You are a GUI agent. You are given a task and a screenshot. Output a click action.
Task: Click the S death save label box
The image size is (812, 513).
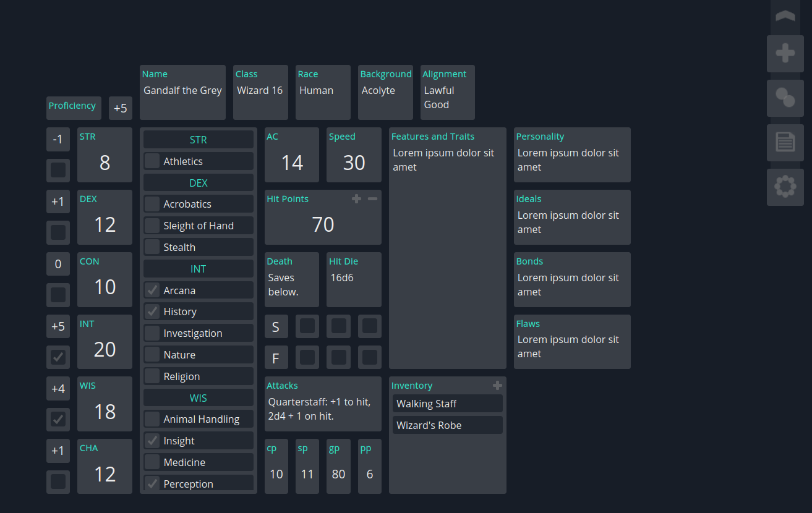pos(276,326)
